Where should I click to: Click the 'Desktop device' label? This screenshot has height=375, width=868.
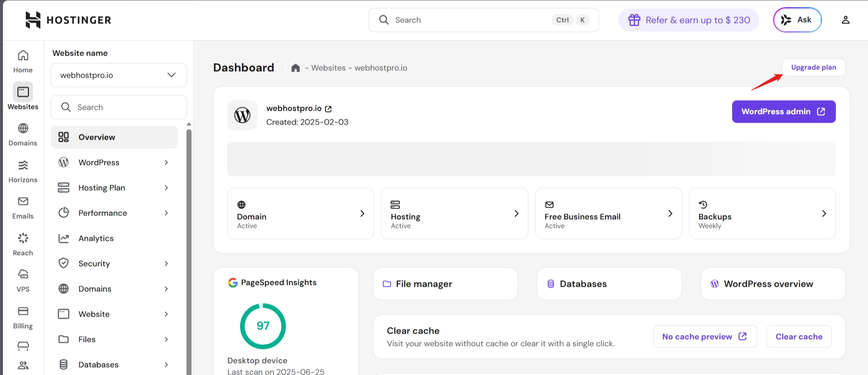258,361
